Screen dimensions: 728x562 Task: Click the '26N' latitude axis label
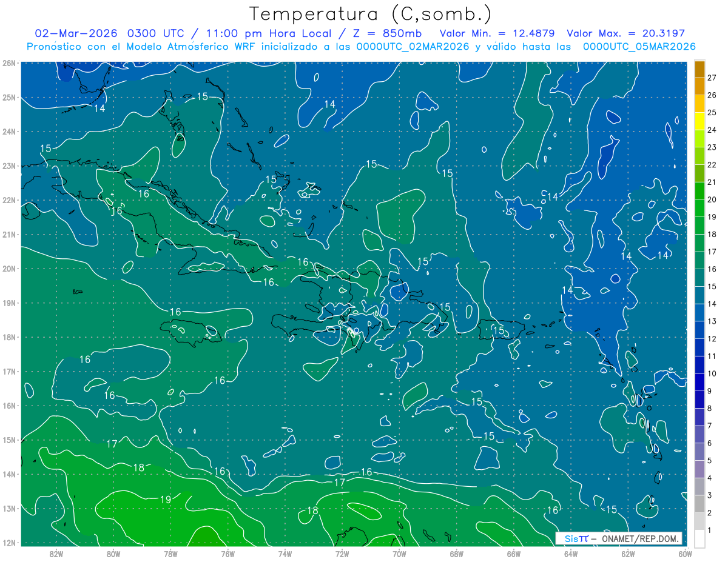(8, 63)
